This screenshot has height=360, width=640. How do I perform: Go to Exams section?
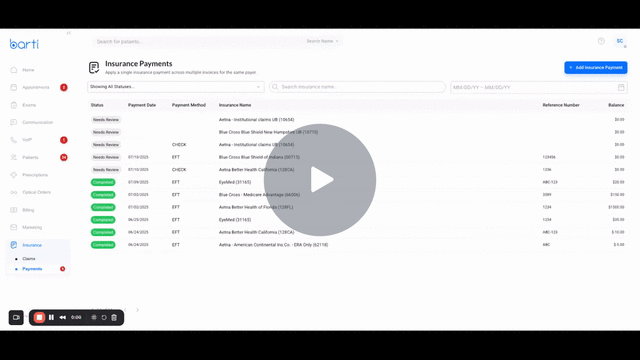coord(29,105)
